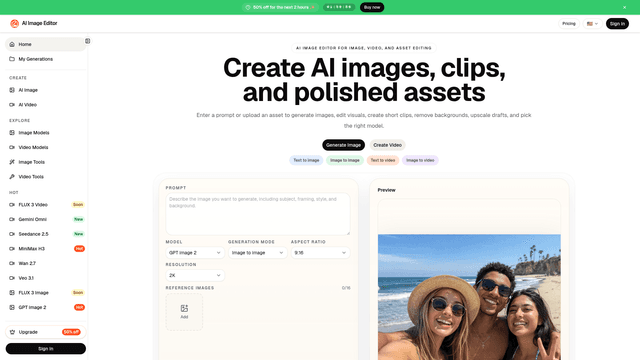Click the Upgrade crown icon
Image resolution: width=640 pixels, height=360 pixels.
12,332
